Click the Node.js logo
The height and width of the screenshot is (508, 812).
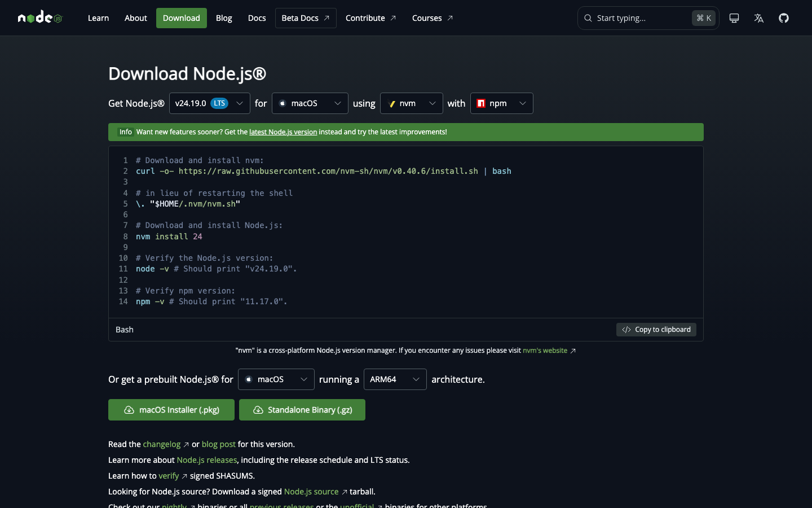coord(39,17)
